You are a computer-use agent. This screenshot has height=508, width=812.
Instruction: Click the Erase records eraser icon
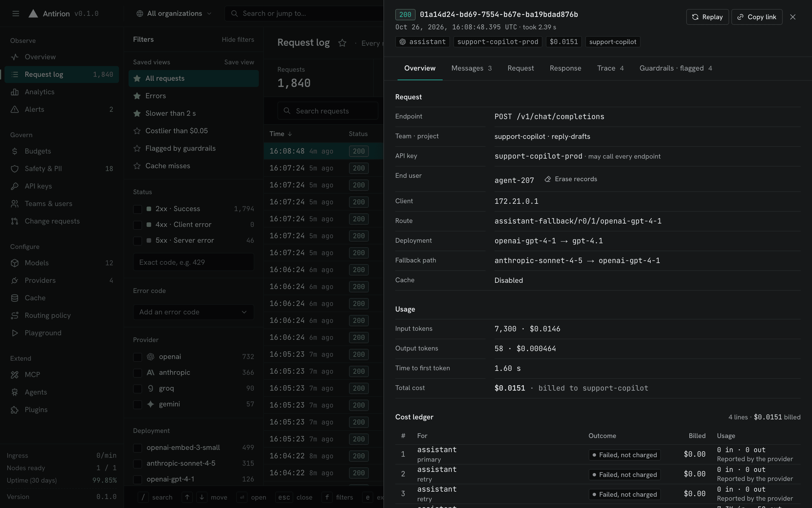[x=548, y=179]
